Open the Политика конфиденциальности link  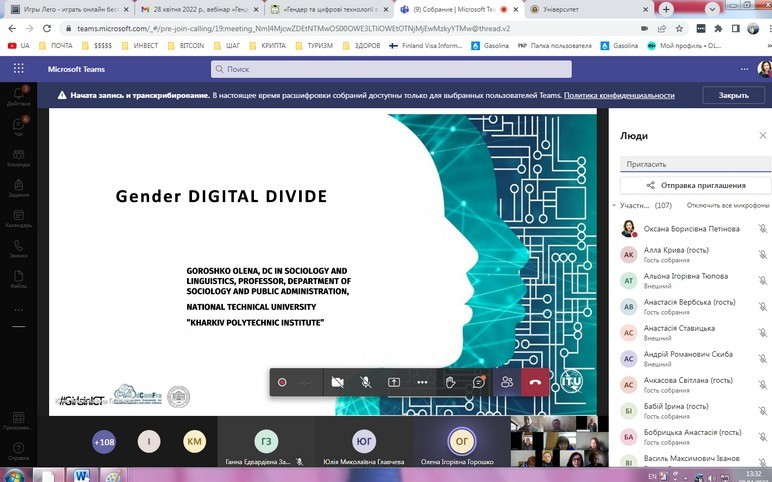coord(619,95)
